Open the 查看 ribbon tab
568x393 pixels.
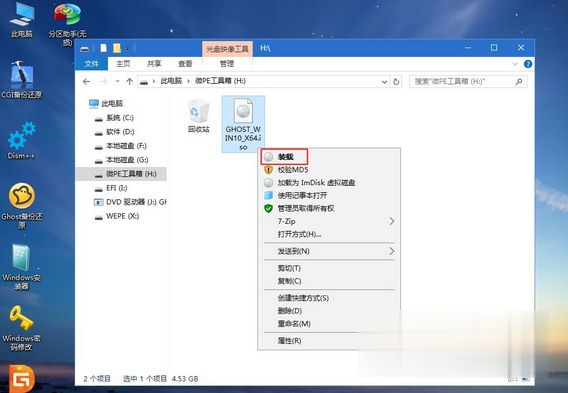click(185, 64)
